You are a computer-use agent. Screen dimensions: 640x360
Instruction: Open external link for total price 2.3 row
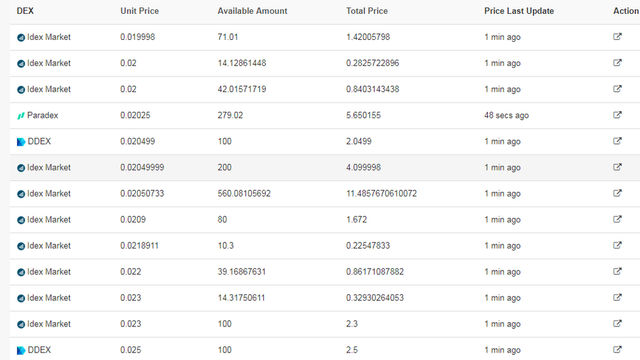pyautogui.click(x=617, y=324)
